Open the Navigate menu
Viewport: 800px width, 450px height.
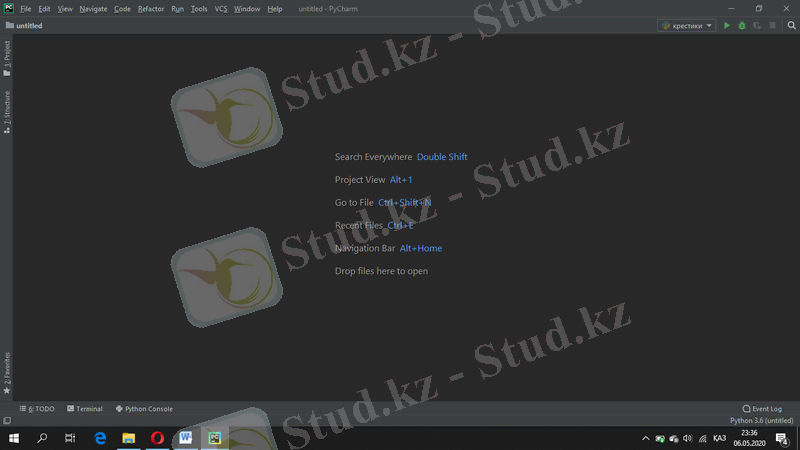click(93, 9)
